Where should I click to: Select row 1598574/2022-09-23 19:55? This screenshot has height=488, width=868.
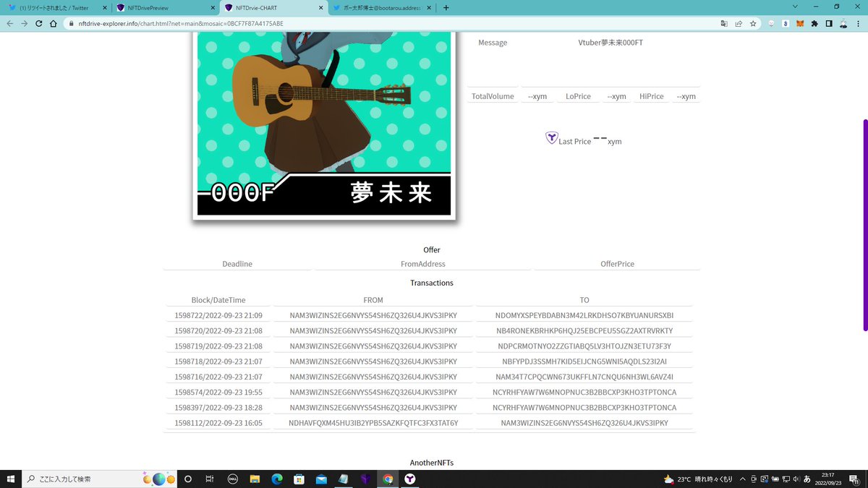(430, 392)
